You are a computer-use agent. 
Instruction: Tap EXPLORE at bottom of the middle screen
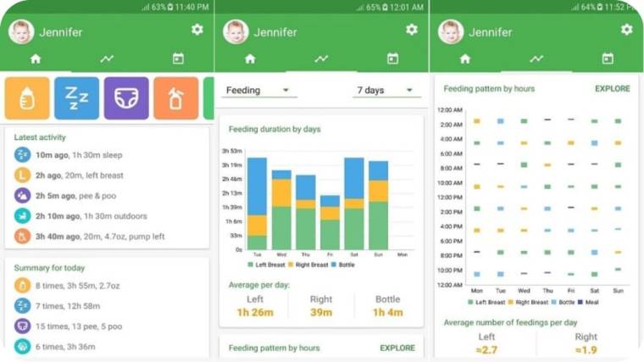pyautogui.click(x=397, y=348)
